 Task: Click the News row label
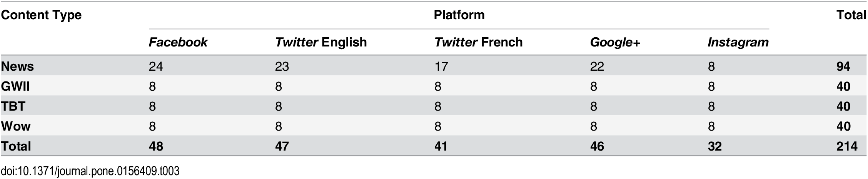click(x=17, y=66)
